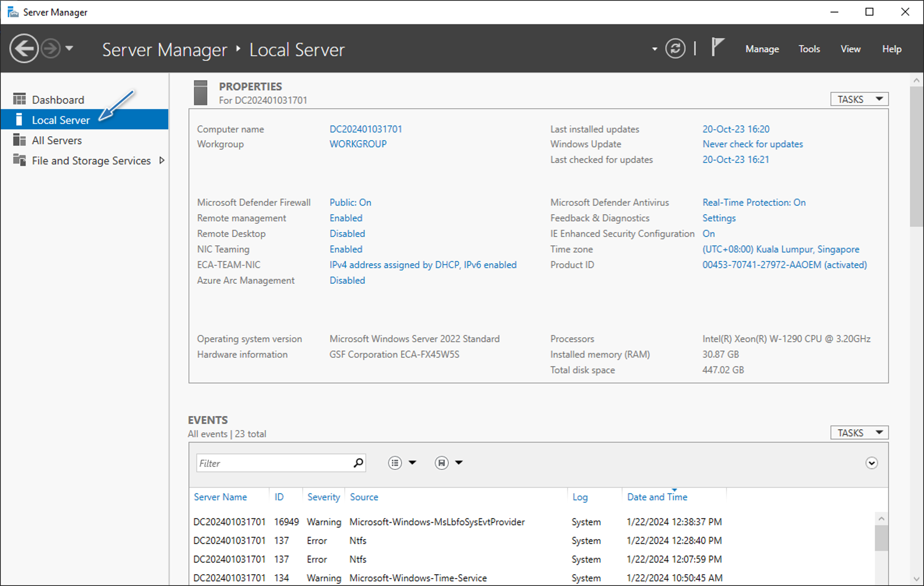924x586 pixels.
Task: Click the WORKGROUP link
Action: point(358,144)
